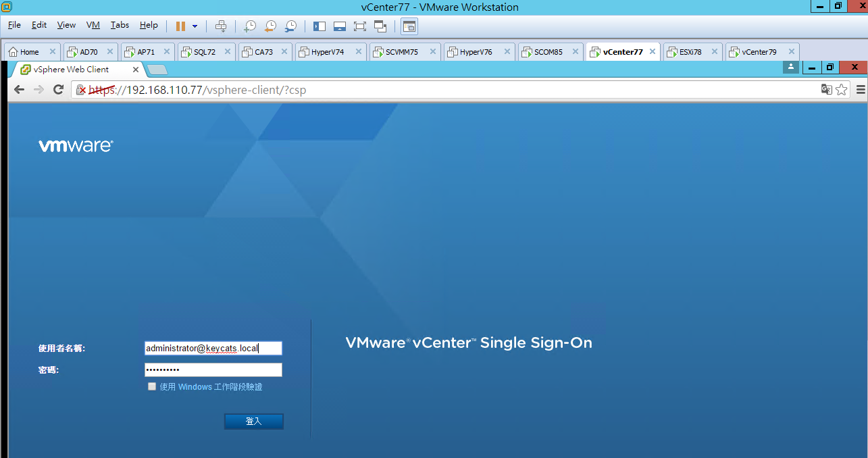Open the Help menu
This screenshot has height=458, width=868.
click(149, 25)
